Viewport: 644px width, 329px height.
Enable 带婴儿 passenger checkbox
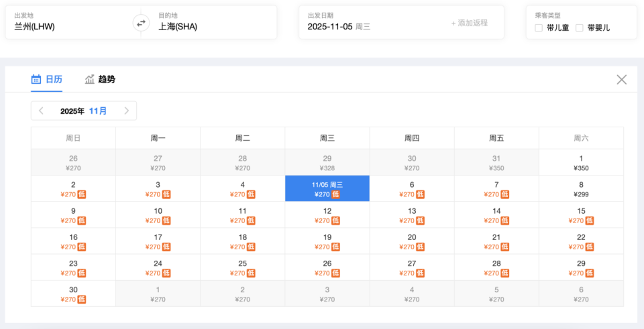click(580, 28)
